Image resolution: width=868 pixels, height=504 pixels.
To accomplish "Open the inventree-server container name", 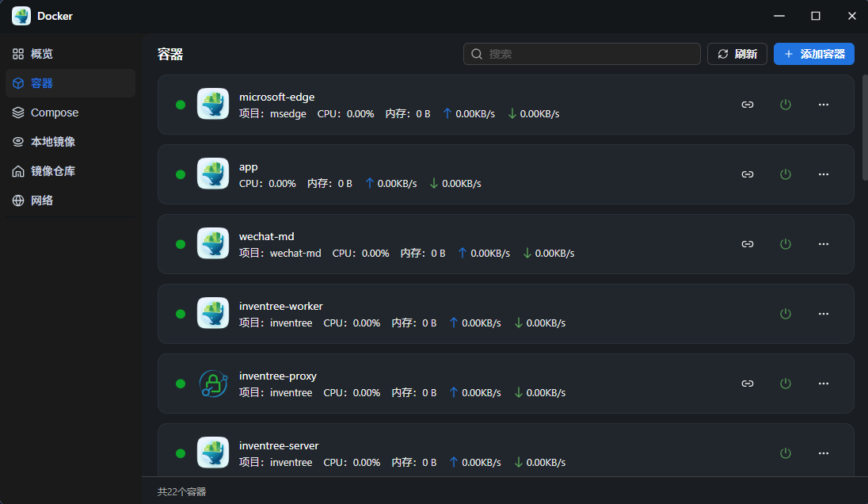I will [x=279, y=446].
